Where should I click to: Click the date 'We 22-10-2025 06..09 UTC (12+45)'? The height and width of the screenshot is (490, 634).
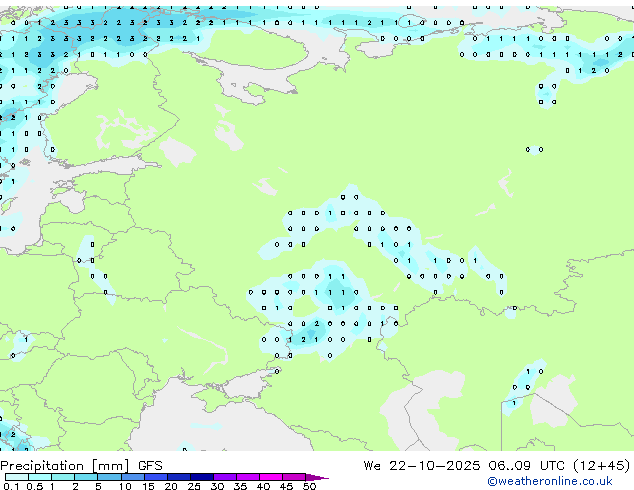point(497,466)
